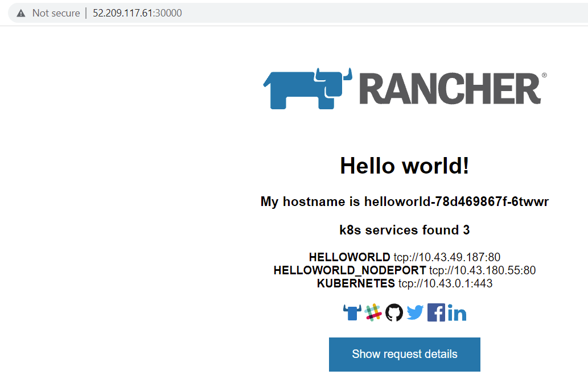Viewport: 588px width, 383px height.
Task: Open the Rancher t-shirt icon link
Action: pyautogui.click(x=352, y=312)
